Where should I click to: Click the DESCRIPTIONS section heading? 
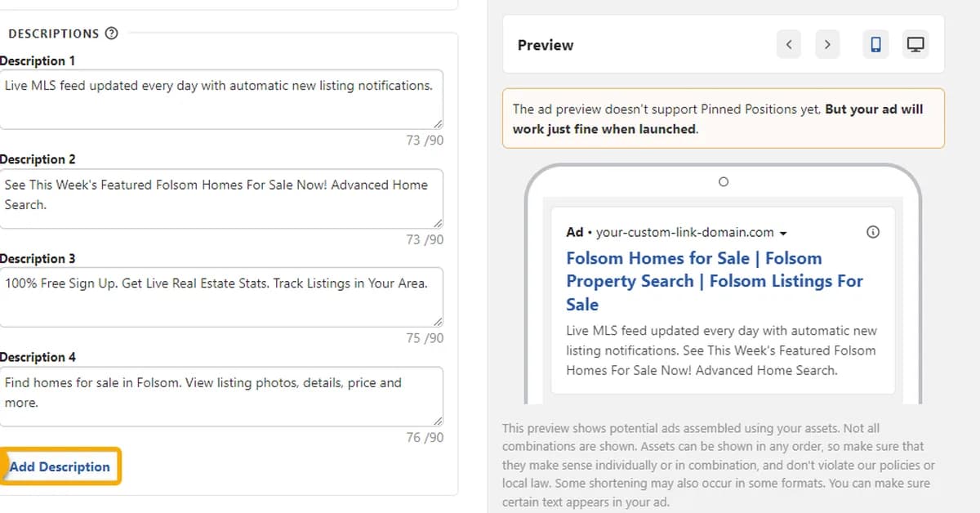coord(54,33)
